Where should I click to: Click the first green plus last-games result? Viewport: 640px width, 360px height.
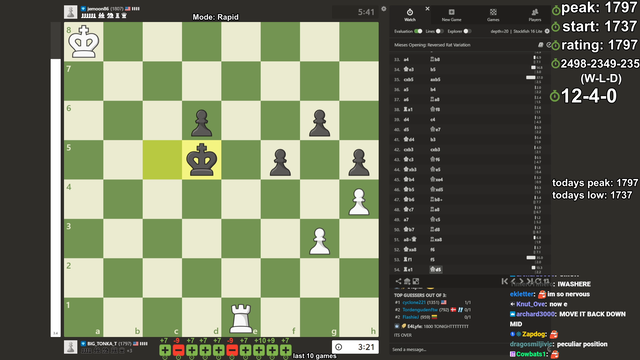point(165,350)
